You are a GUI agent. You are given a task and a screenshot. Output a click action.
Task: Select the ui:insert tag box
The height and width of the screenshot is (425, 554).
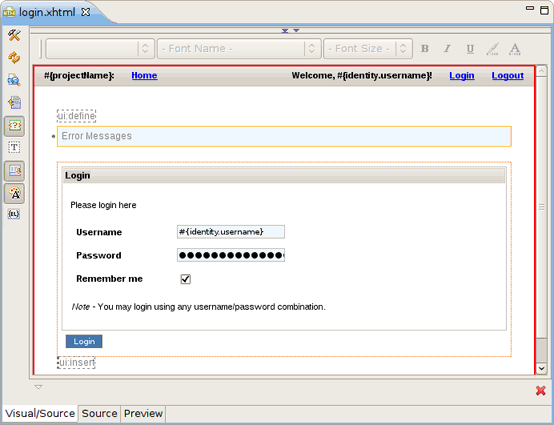coord(76,363)
